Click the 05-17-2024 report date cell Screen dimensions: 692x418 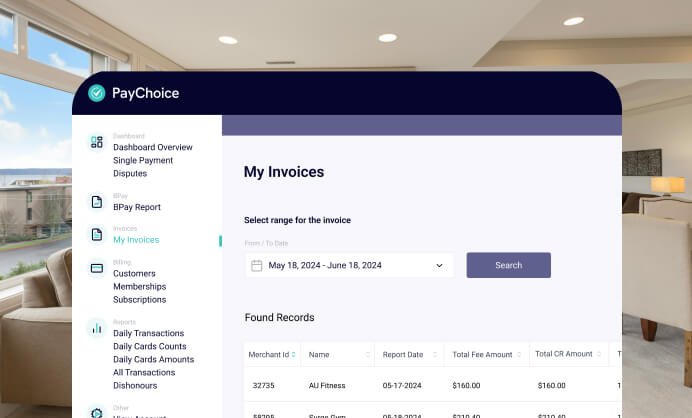tap(402, 385)
